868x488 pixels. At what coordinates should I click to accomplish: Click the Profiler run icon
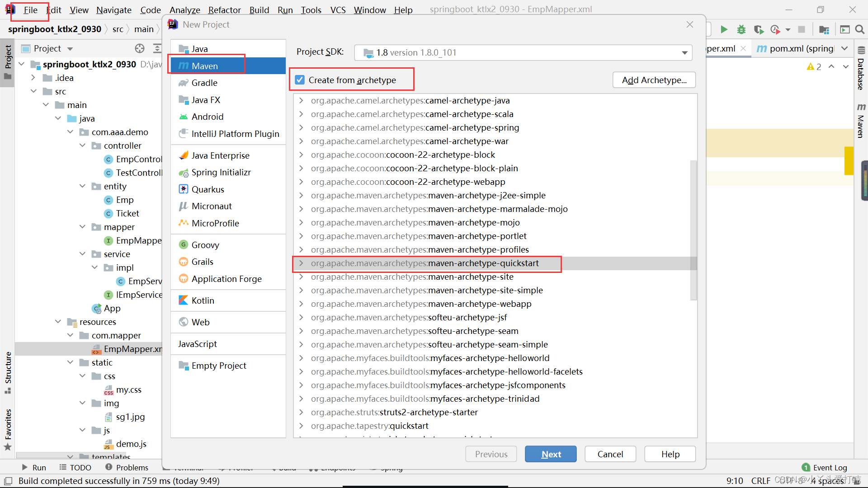(776, 29)
